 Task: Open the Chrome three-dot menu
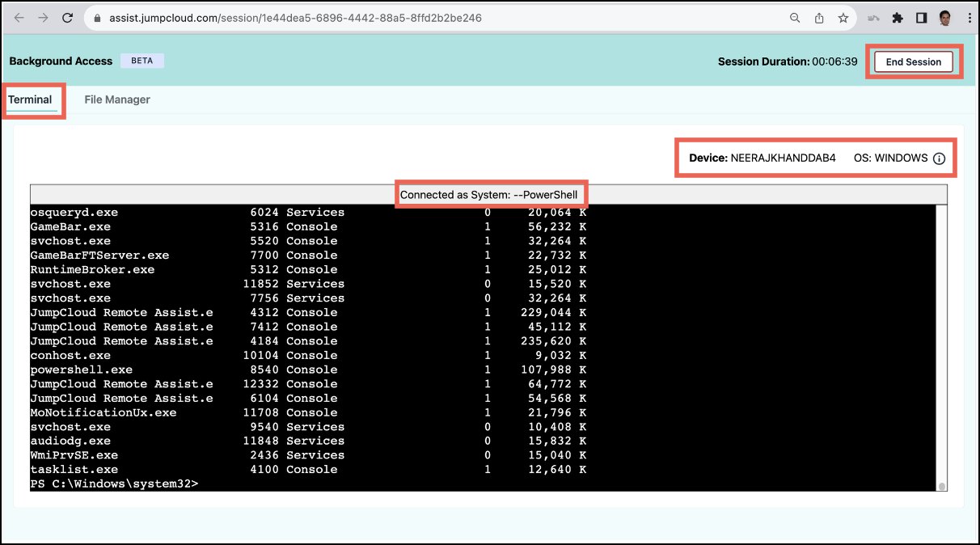click(967, 18)
